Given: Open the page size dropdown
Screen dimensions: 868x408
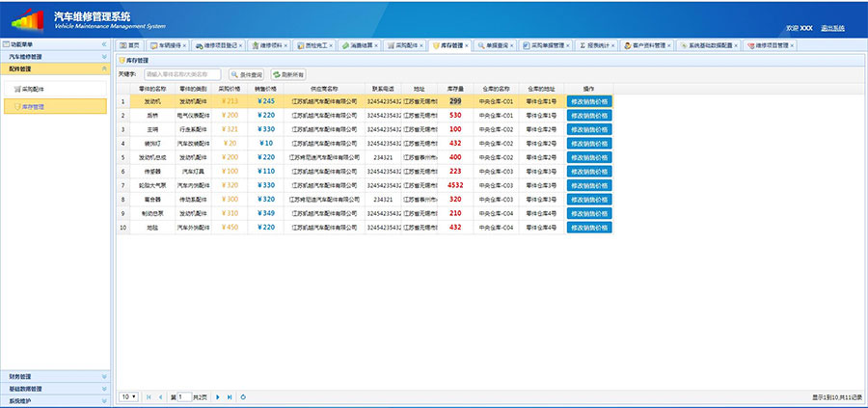Looking at the screenshot, I should point(127,396).
